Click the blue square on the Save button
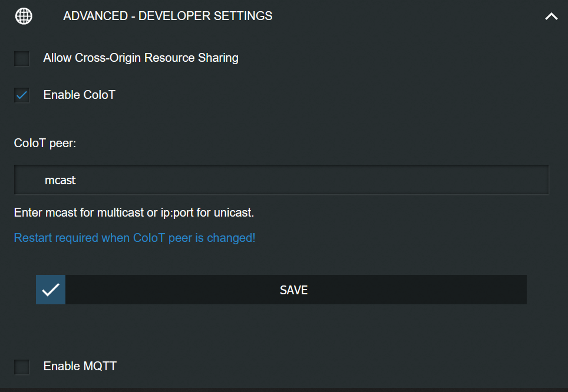This screenshot has height=392, width=568. pyautogui.click(x=51, y=290)
